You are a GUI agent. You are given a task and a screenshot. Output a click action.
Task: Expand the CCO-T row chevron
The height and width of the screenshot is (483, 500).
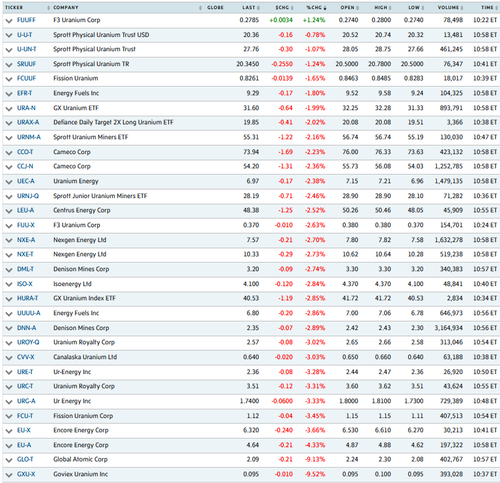pos(9,153)
